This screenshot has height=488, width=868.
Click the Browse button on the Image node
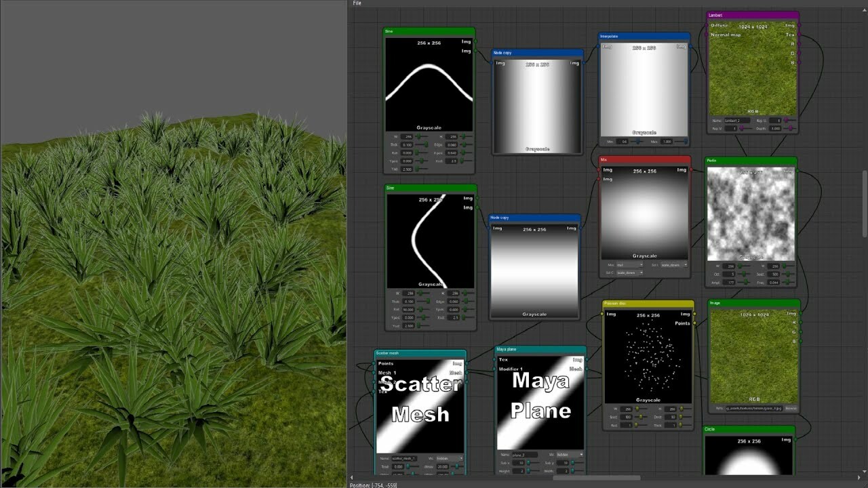coord(791,408)
